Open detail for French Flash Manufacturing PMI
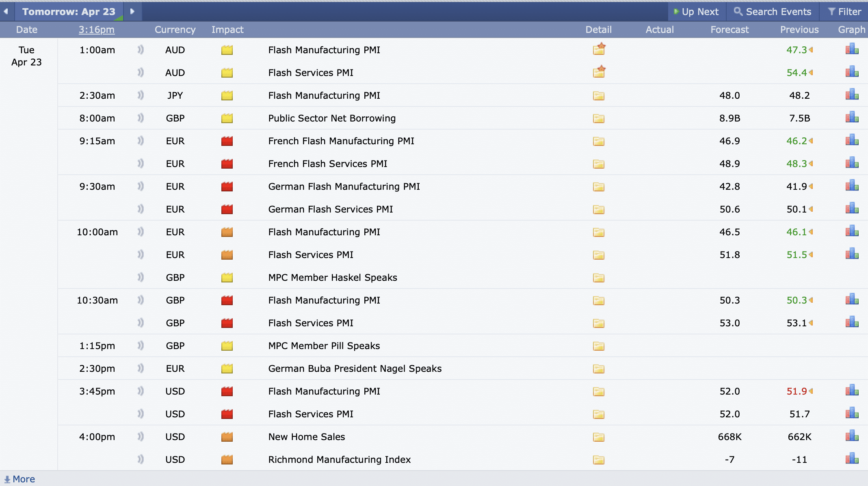 coord(599,141)
